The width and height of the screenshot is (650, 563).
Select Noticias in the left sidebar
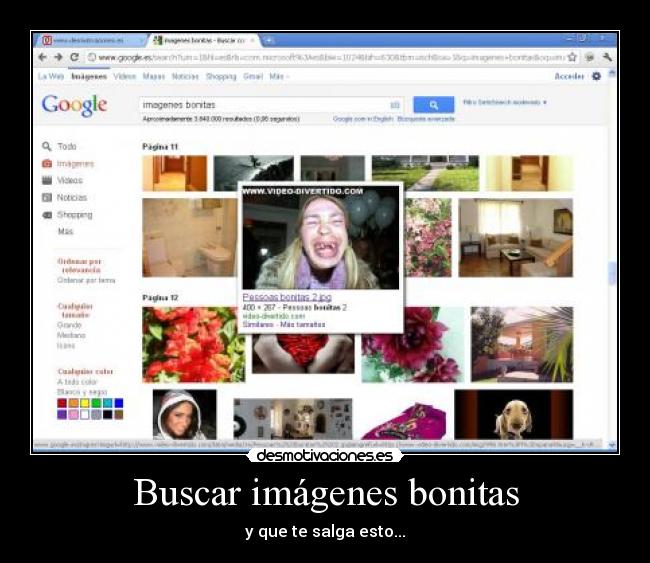pos(65,198)
